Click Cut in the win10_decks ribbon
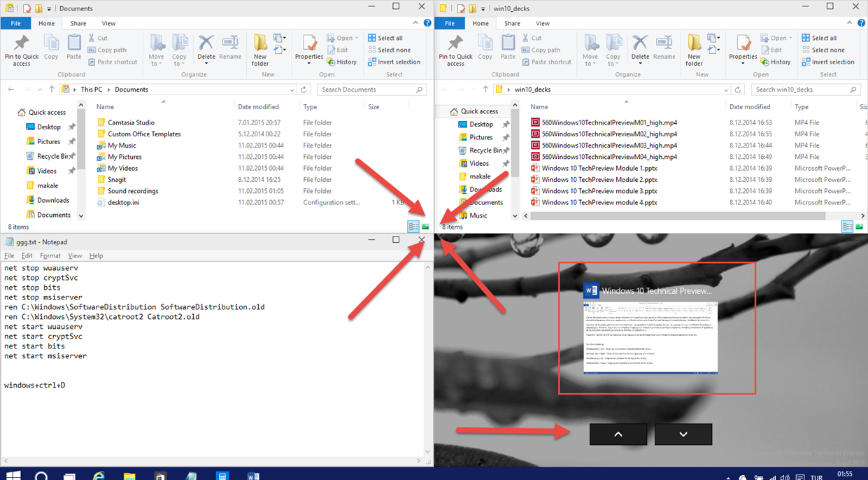Viewport: 868px width, 480px height. [531, 38]
